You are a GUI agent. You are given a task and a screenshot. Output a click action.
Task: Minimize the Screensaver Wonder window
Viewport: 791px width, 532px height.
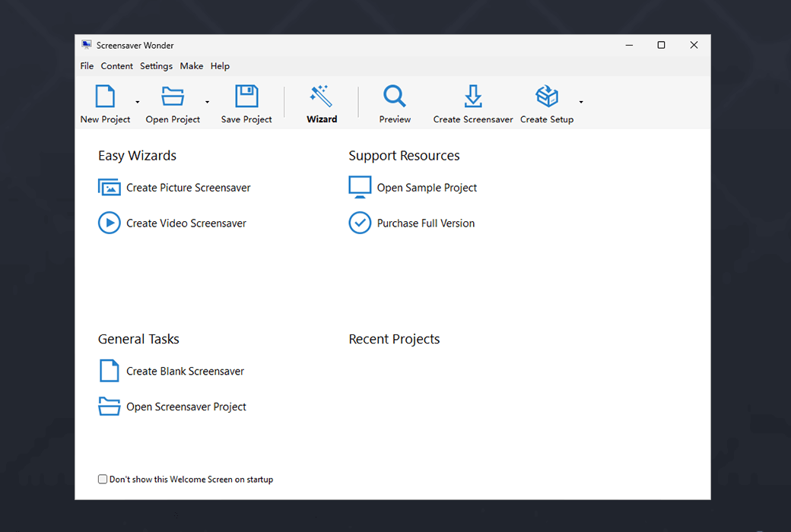pos(629,45)
